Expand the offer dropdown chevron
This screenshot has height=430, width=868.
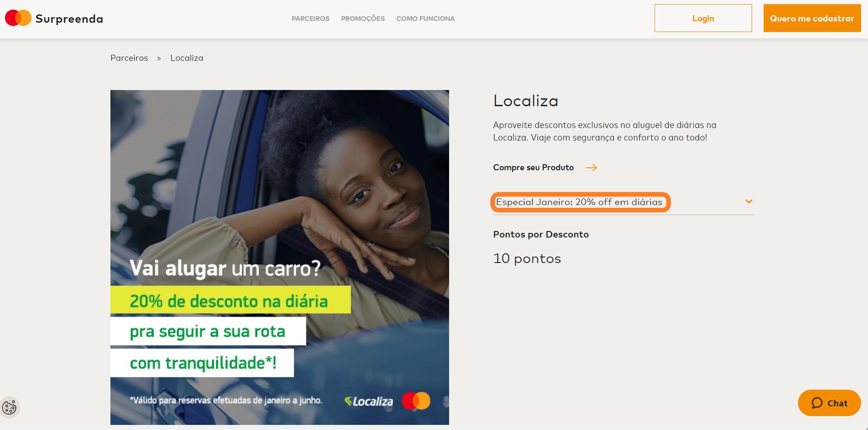(749, 201)
